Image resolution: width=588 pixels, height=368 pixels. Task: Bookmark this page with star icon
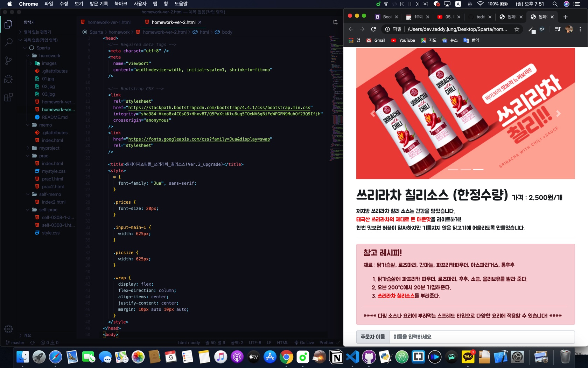[517, 29]
